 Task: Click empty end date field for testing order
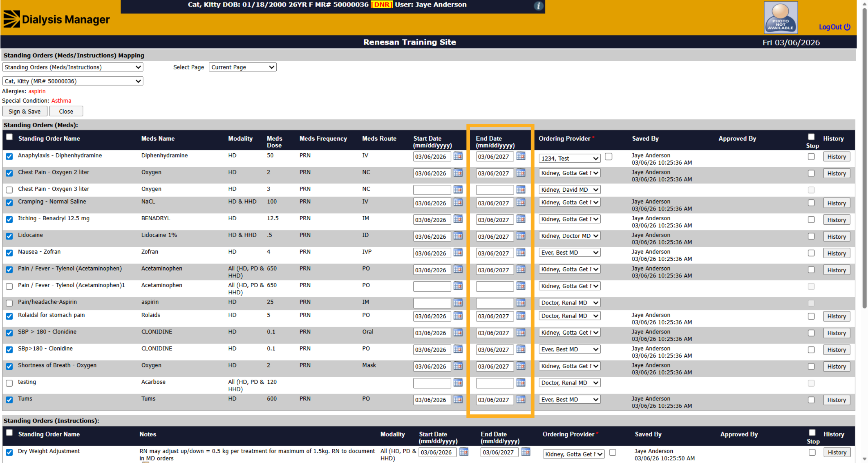point(495,383)
